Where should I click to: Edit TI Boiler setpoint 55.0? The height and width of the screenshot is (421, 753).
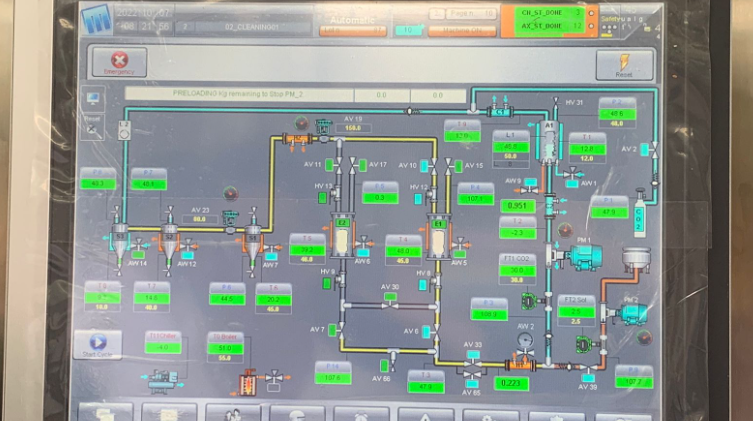coord(225,358)
